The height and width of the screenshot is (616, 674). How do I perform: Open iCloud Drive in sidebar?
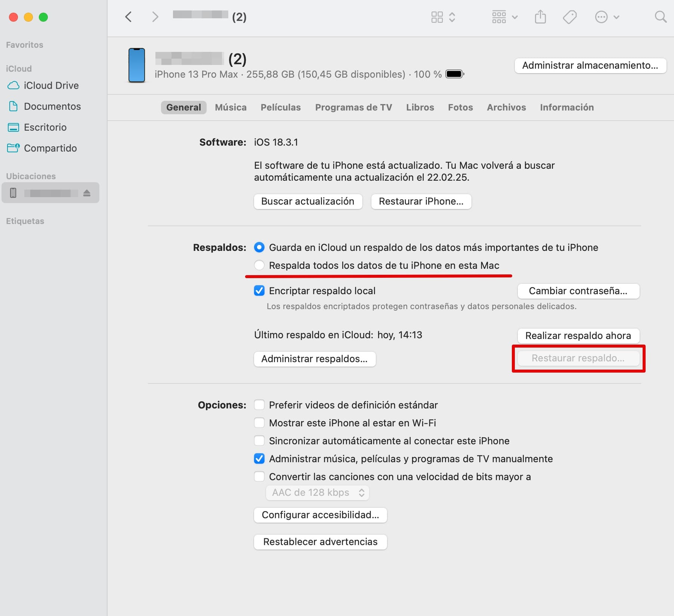pyautogui.click(x=43, y=85)
